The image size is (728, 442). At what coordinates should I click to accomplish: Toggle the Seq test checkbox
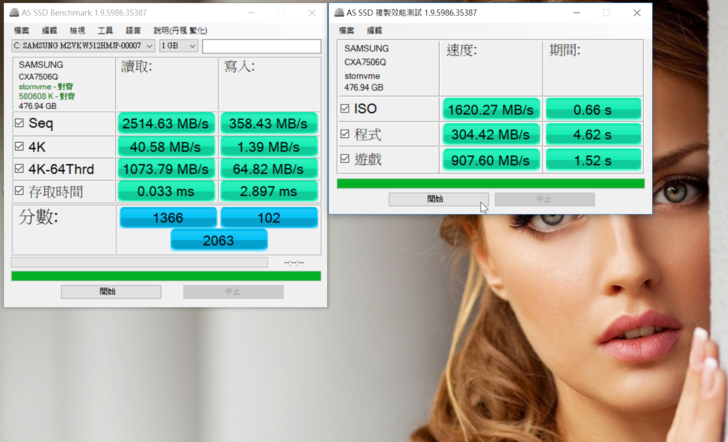point(19,123)
